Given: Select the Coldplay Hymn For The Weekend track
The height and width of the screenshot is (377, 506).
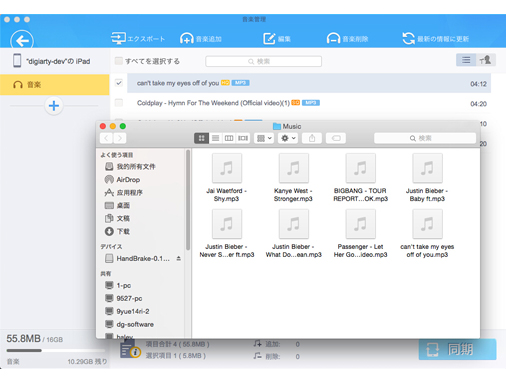Looking at the screenshot, I should coord(309,103).
